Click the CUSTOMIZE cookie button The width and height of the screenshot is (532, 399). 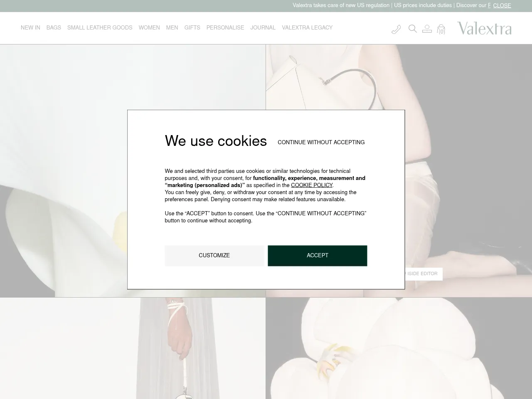(214, 256)
